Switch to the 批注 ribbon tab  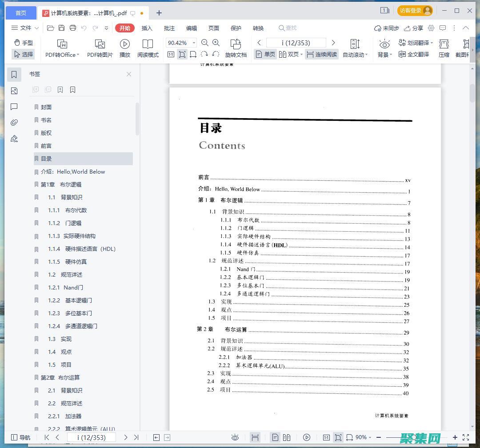[x=169, y=28]
